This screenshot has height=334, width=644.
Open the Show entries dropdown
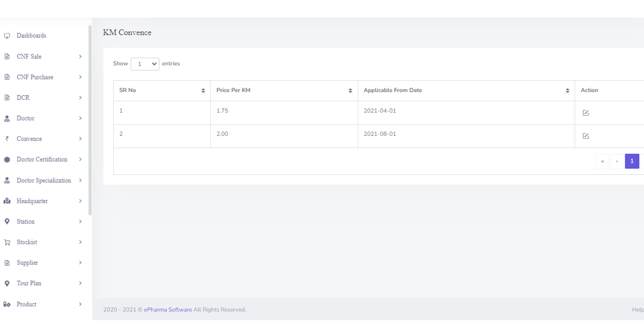[145, 64]
